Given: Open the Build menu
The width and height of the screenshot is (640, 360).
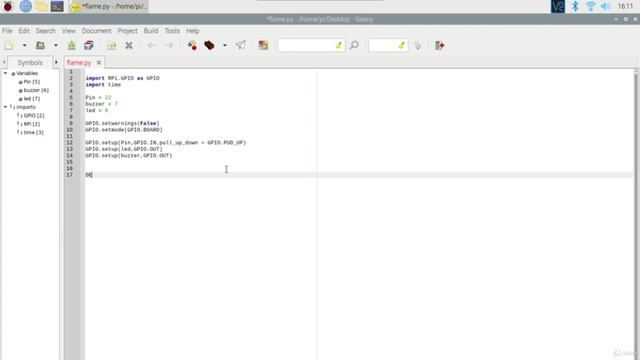Looking at the screenshot, I should pyautogui.click(x=151, y=31).
